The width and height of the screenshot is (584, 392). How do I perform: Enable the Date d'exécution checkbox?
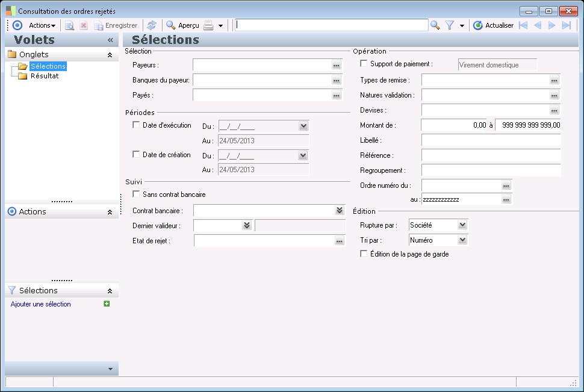click(135, 125)
